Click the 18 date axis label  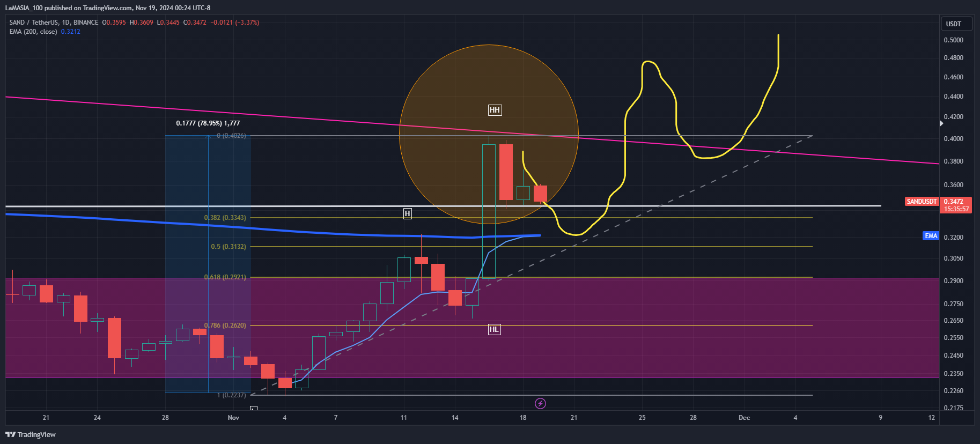click(x=523, y=418)
